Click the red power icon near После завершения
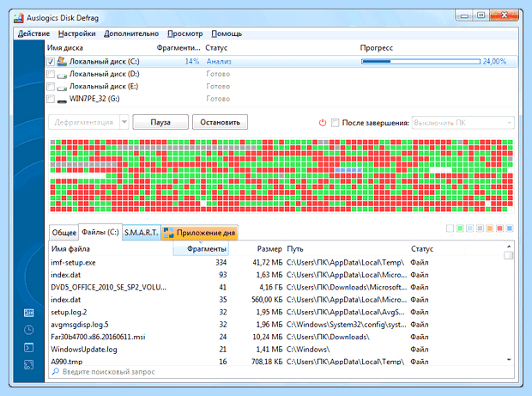This screenshot has width=532, height=396. [x=323, y=123]
